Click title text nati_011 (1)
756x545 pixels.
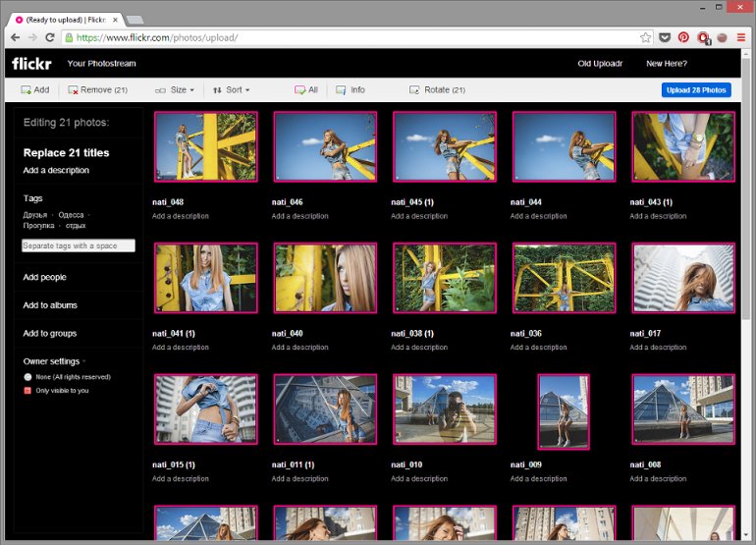(x=294, y=464)
